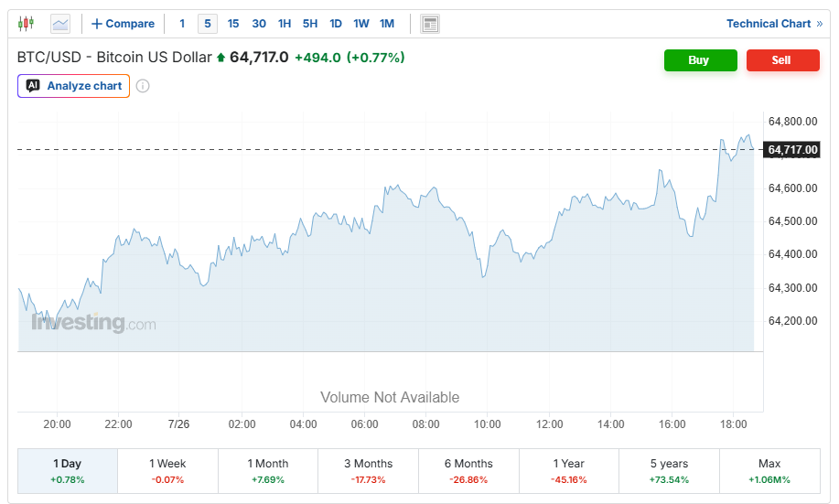Click the 64,200.00 axis label
Image resolution: width=839 pixels, height=504 pixels.
coord(792,321)
